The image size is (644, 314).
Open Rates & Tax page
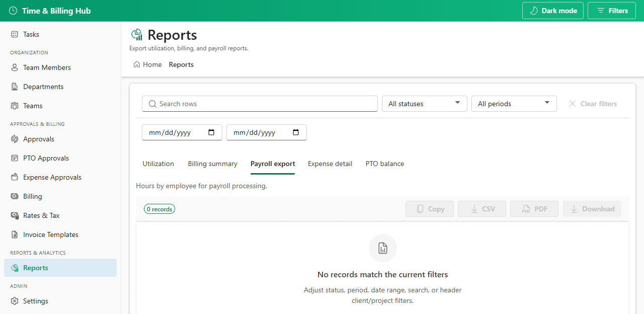pyautogui.click(x=60, y=215)
